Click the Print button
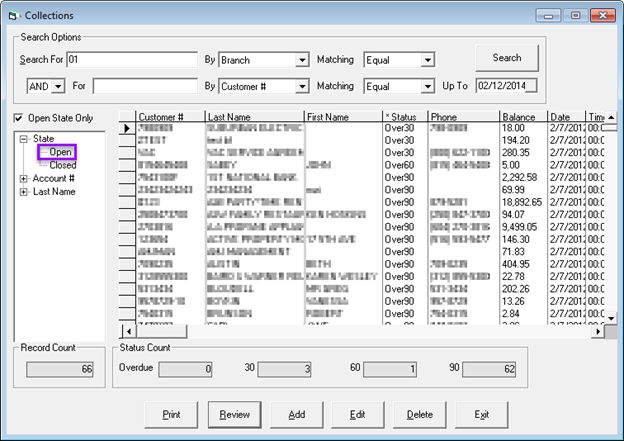 171,415
